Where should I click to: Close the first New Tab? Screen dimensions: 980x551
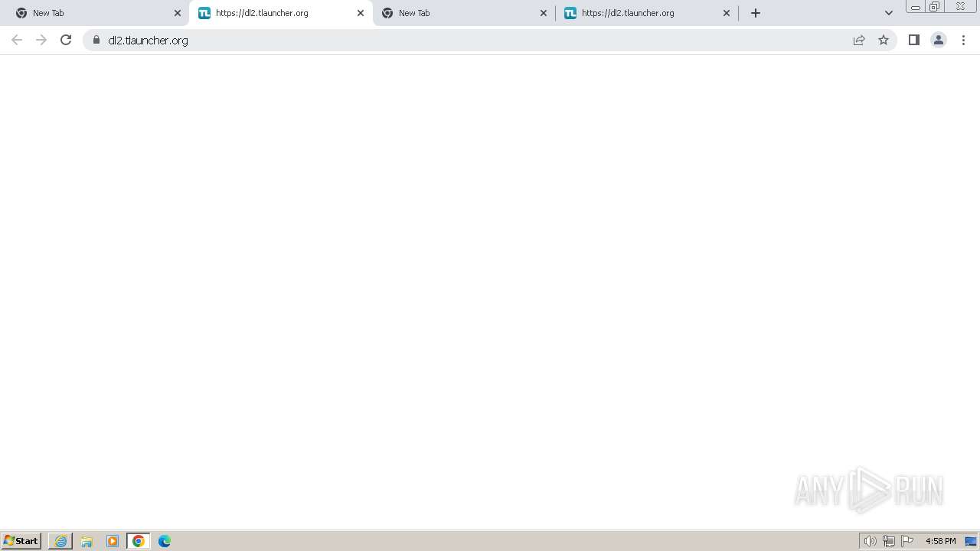click(178, 13)
